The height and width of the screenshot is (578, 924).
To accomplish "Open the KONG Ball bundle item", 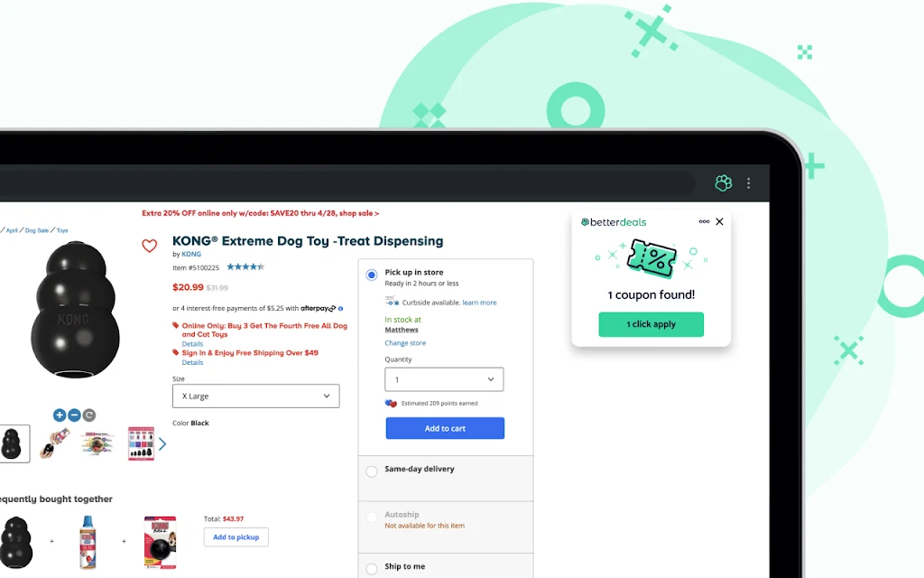I will pyautogui.click(x=160, y=542).
